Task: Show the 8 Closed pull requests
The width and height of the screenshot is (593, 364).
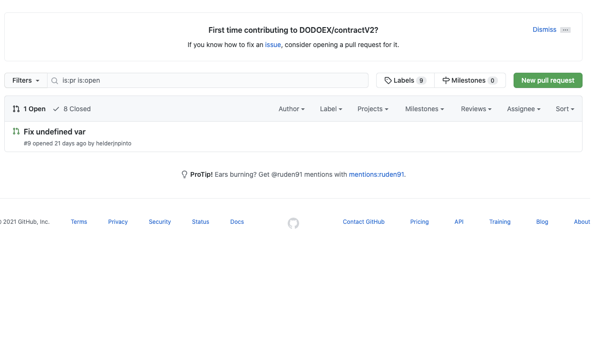Action: coord(71,109)
